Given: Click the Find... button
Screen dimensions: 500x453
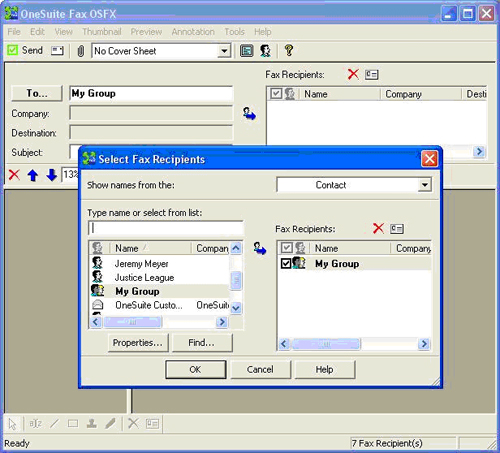Looking at the screenshot, I should [202, 343].
